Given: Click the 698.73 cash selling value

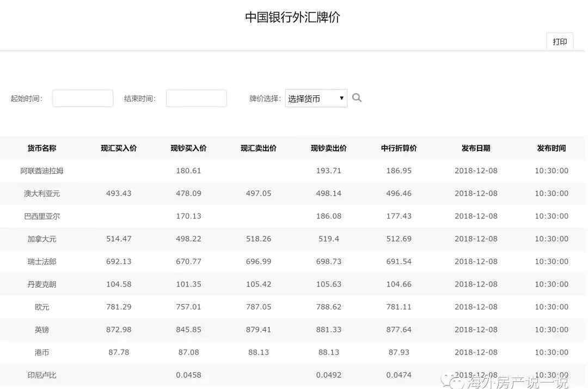Looking at the screenshot, I should (x=328, y=262).
